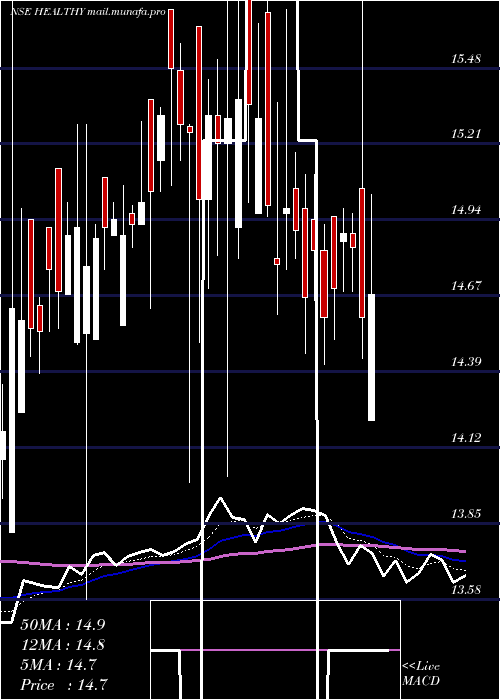
Task: Click the 13.85 price level label
Action: (466, 513)
